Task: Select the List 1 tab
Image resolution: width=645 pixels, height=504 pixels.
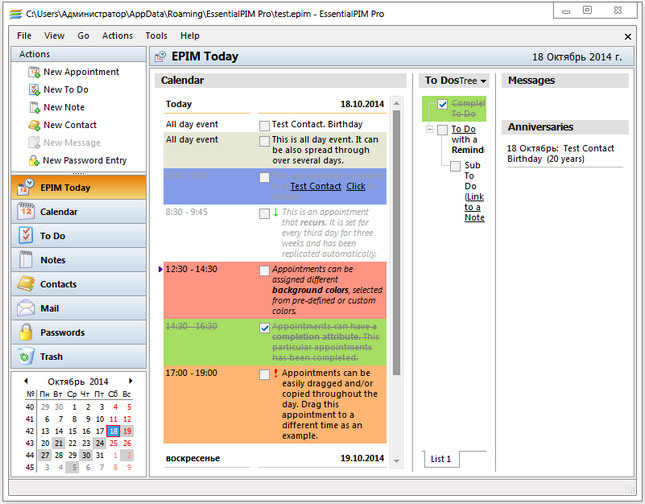Action: (441, 459)
